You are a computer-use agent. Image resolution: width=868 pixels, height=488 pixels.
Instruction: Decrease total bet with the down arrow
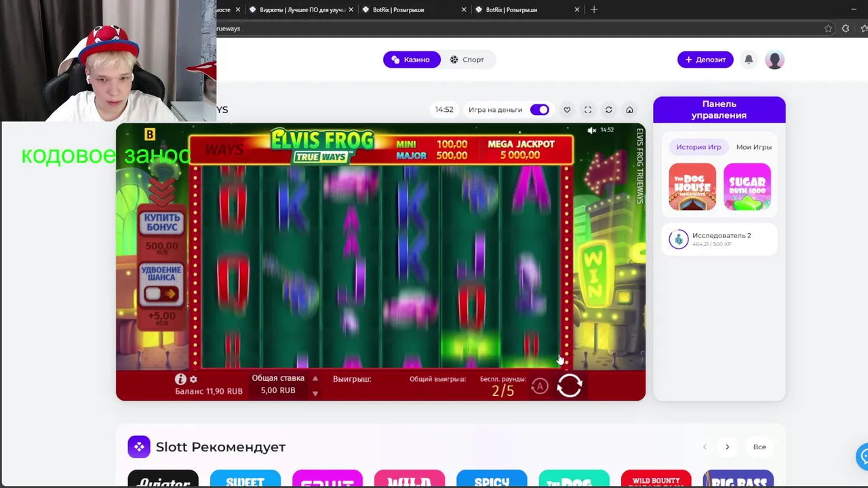pyautogui.click(x=315, y=393)
